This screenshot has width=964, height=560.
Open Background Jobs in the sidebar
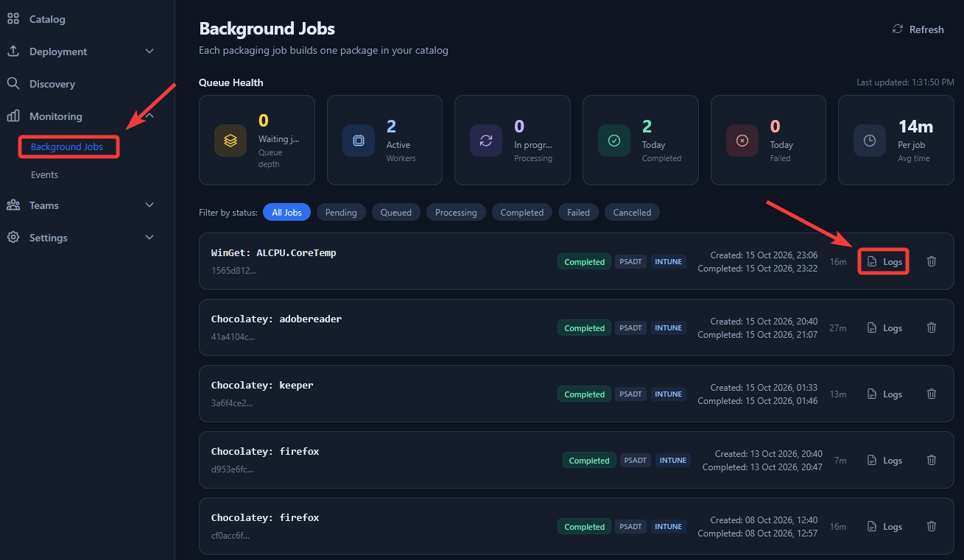(67, 146)
